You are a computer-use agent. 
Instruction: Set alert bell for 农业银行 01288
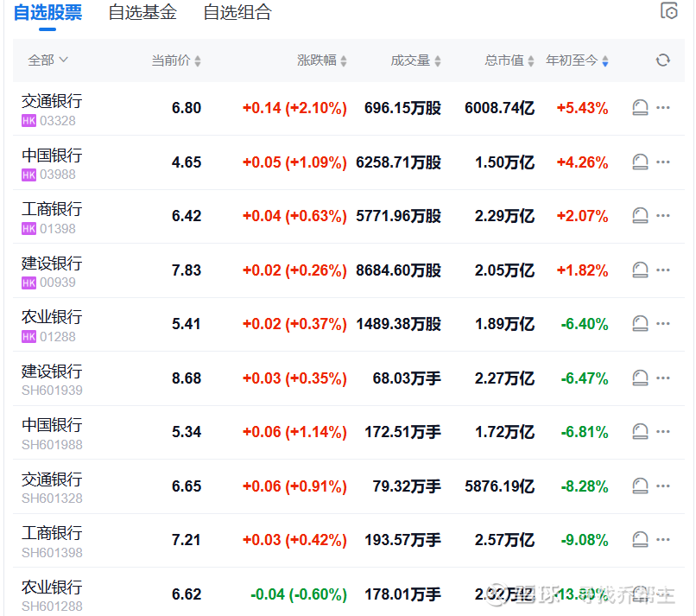coord(640,323)
